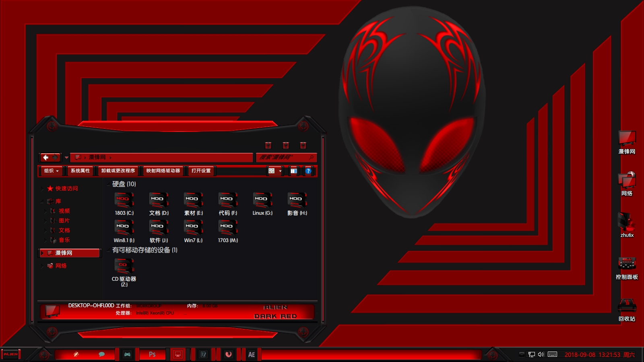
Task: Open the volume control in system tray
Action: 541,354
